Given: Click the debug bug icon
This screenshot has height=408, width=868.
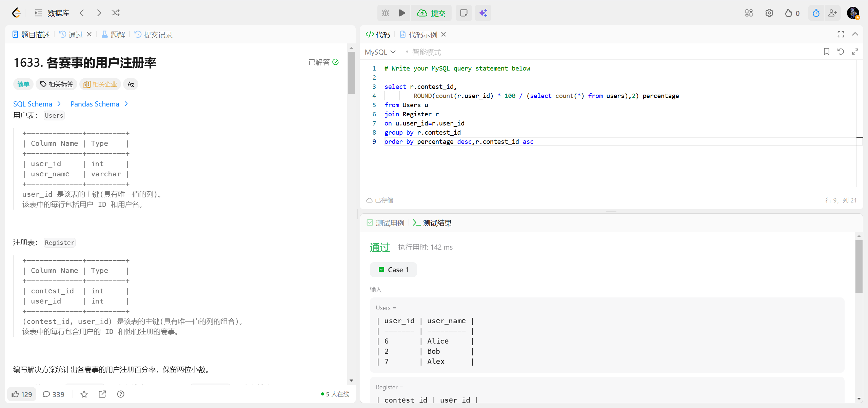Looking at the screenshot, I should pyautogui.click(x=386, y=13).
